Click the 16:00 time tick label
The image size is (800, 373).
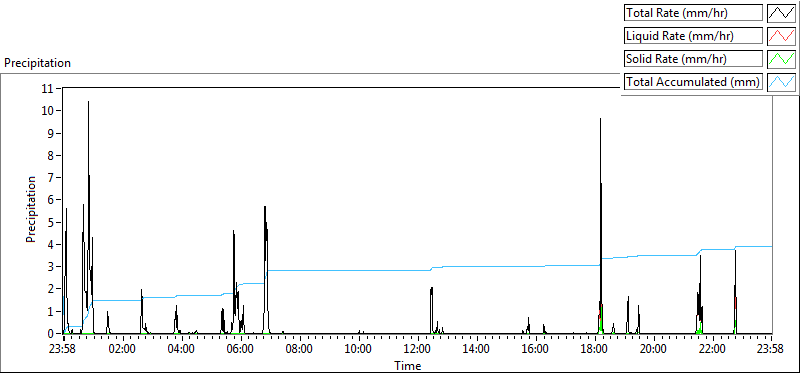tap(535, 350)
